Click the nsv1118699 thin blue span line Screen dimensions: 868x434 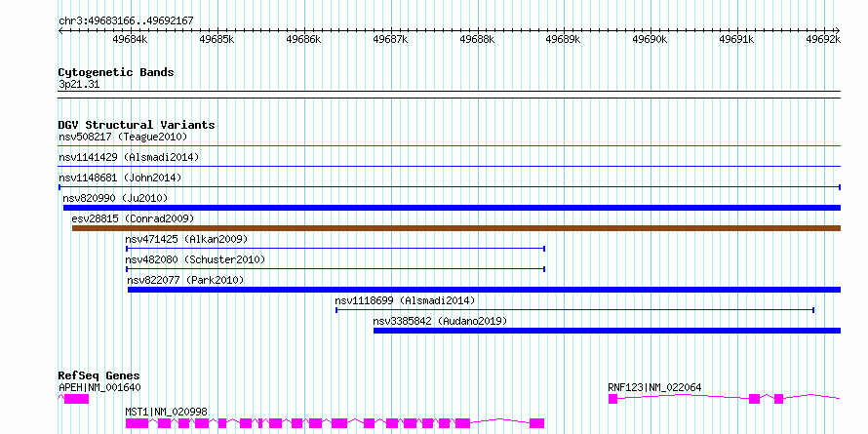[x=574, y=310]
